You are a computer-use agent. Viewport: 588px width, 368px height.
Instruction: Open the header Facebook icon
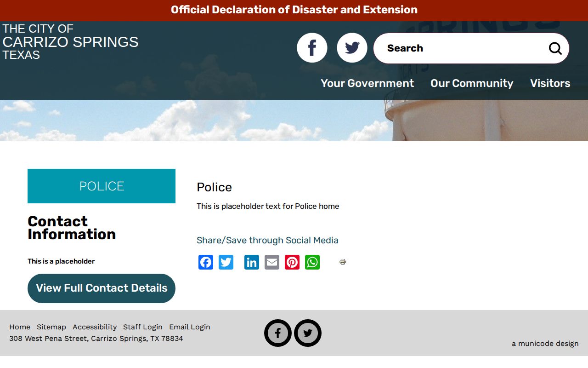(x=312, y=48)
